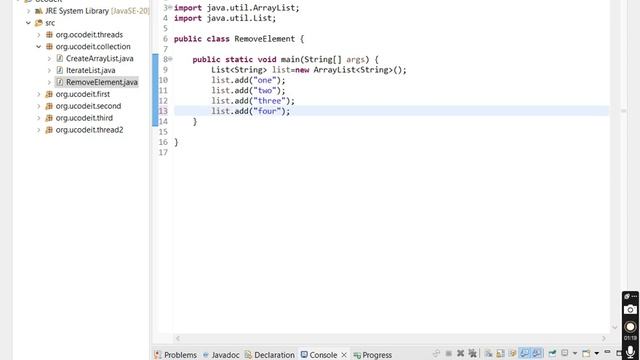Click the org.ucodeit.collection package icon
Screen dimensions: 640x360
[x=49, y=47]
